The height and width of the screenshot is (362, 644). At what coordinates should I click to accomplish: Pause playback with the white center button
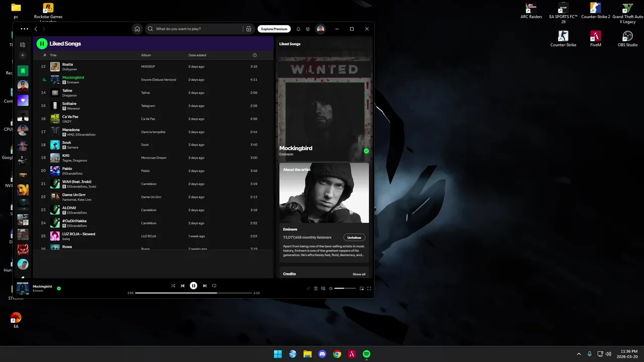[194, 286]
